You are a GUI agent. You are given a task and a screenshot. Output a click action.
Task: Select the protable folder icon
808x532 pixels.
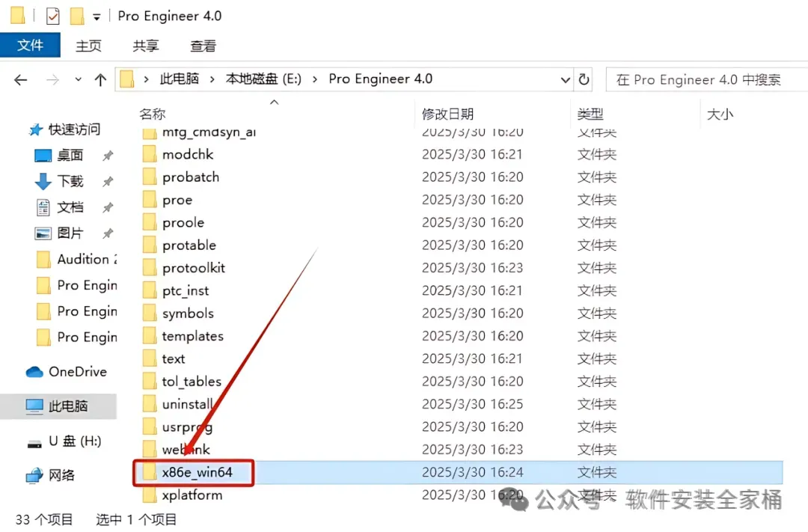point(150,245)
